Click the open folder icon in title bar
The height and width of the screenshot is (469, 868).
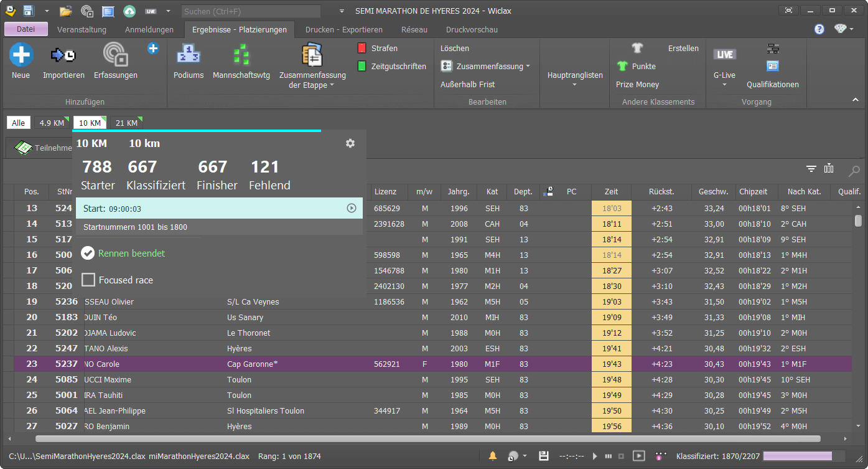(65, 11)
